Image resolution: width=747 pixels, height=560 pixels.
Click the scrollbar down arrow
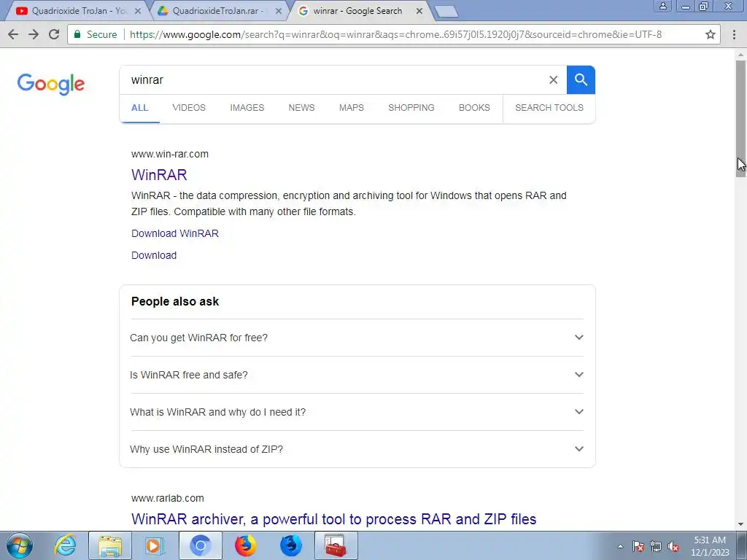(741, 524)
